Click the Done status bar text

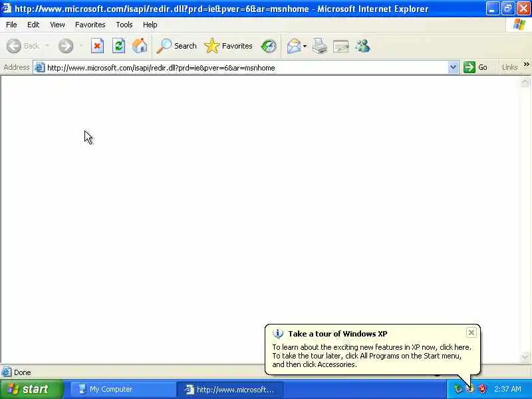click(x=23, y=372)
